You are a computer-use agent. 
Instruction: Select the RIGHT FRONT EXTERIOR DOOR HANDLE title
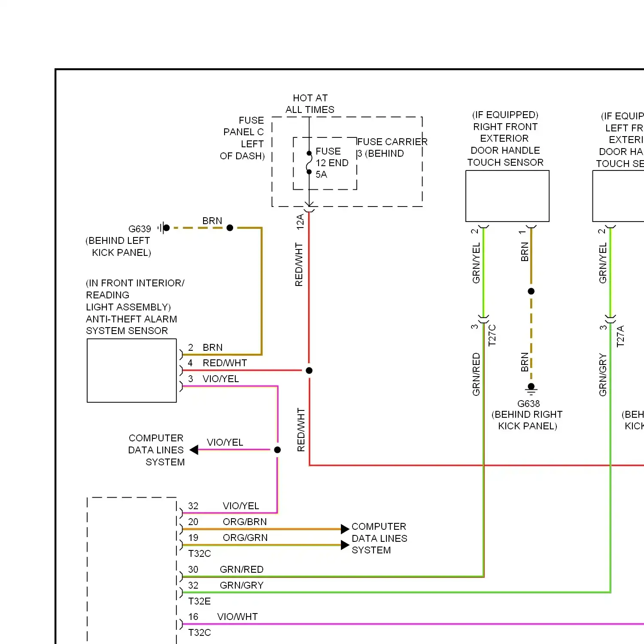[x=505, y=139]
